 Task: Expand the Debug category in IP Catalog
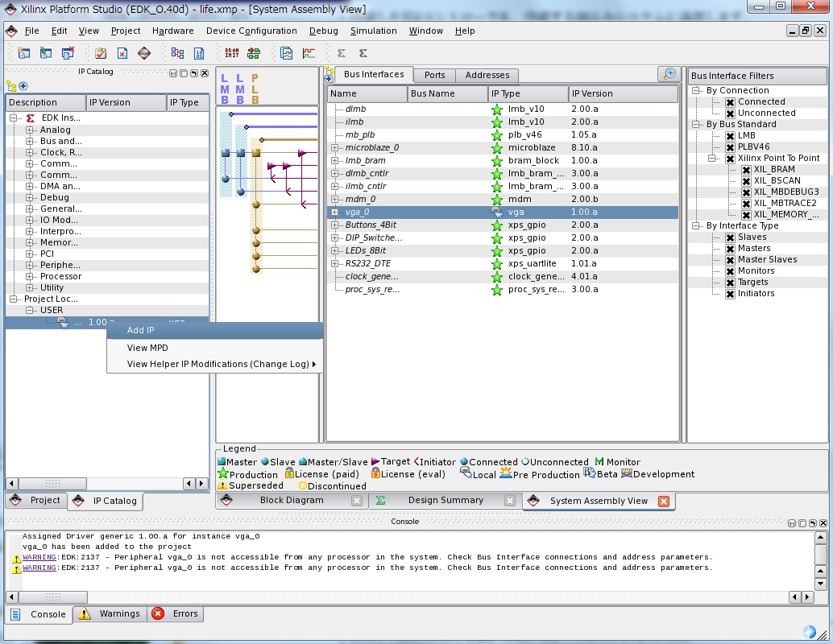30,197
